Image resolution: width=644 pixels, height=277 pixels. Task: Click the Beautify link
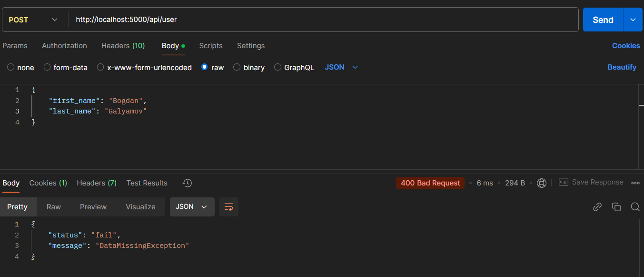(x=622, y=67)
